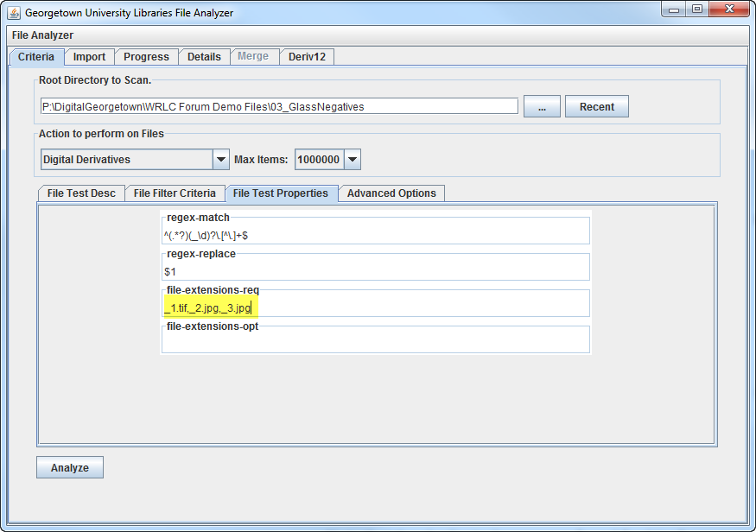Click the Java application icon in title bar

[14, 13]
